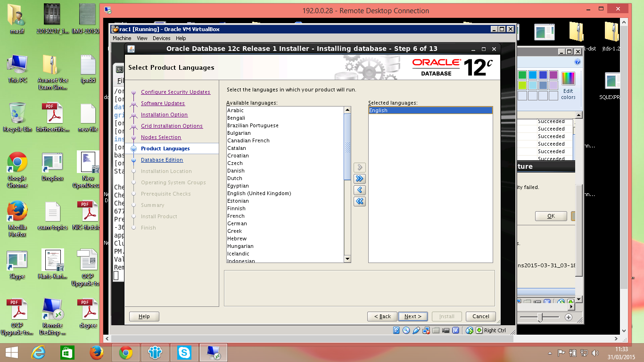Image resolution: width=644 pixels, height=362 pixels.
Task: Go to Software Updates step
Action: click(163, 103)
